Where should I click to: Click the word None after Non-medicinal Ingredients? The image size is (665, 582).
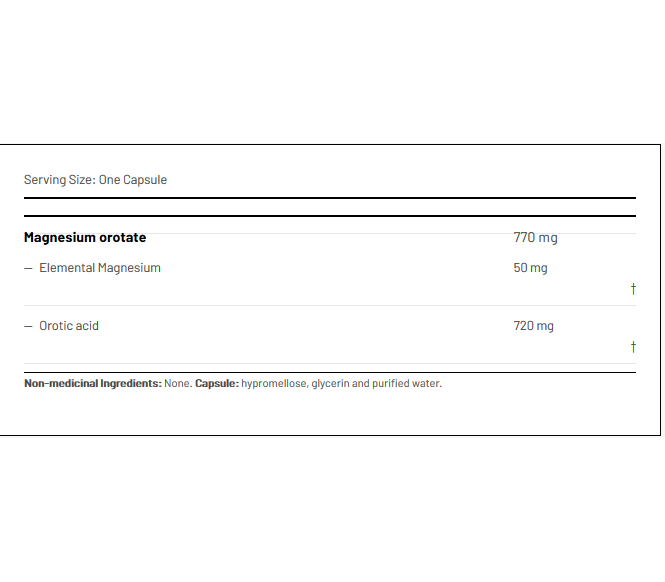pyautogui.click(x=178, y=383)
